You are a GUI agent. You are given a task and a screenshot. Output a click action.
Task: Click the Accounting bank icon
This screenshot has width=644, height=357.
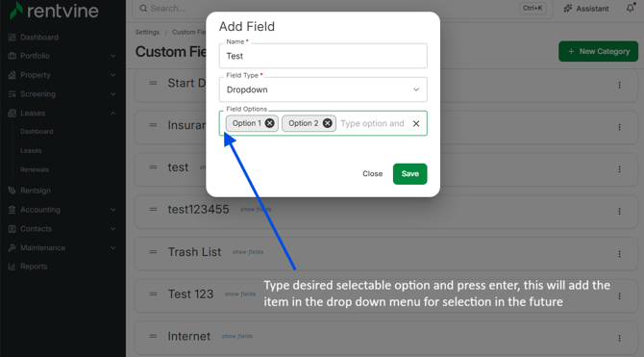12,210
